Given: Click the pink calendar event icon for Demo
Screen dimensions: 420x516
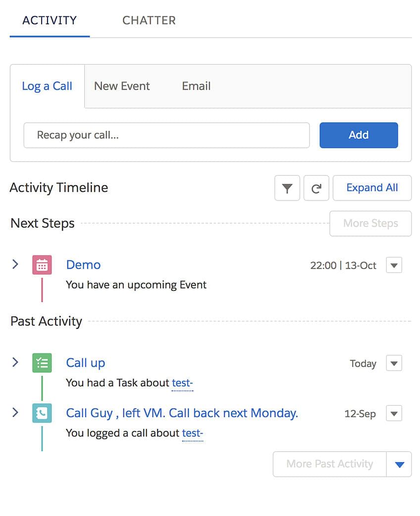Looking at the screenshot, I should tap(42, 265).
